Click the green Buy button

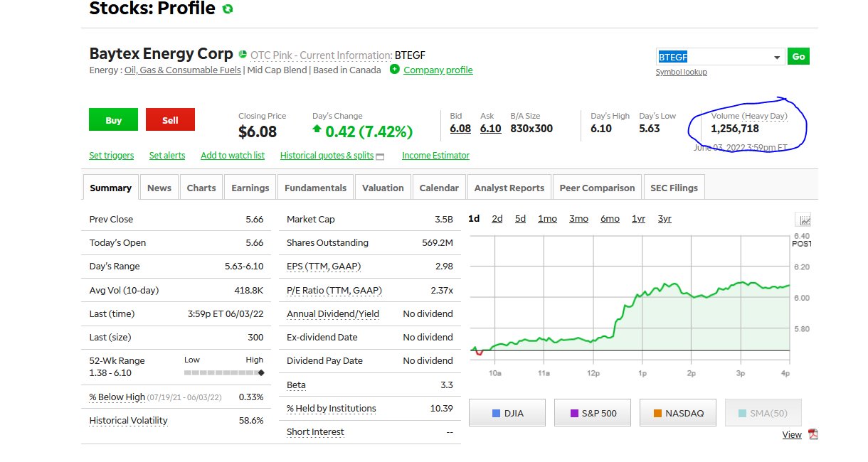pyautogui.click(x=114, y=120)
